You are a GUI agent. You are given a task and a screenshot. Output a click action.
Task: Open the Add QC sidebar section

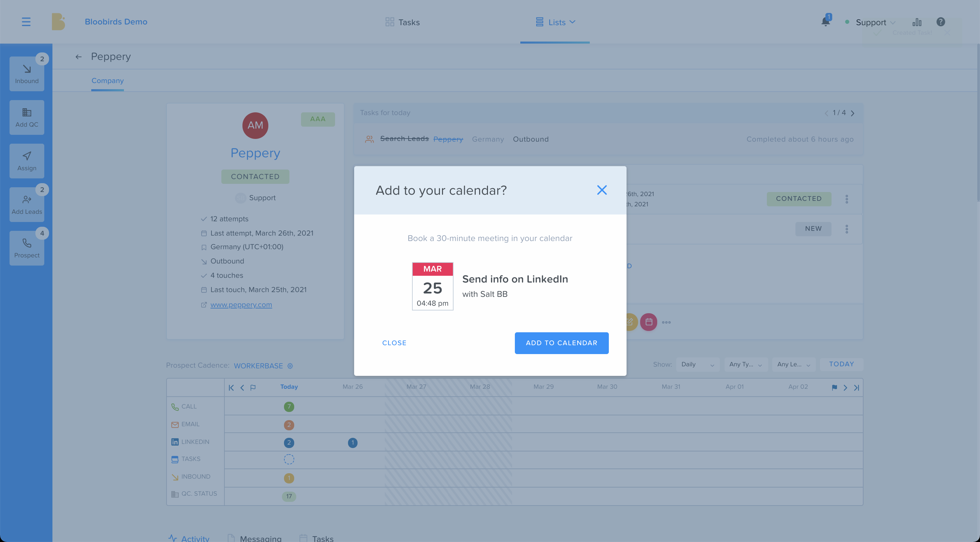[27, 117]
